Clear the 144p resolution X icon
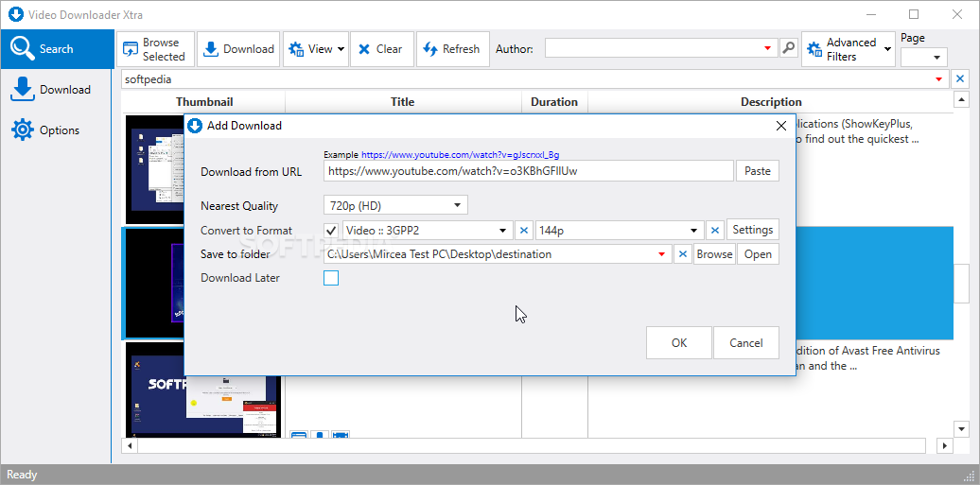This screenshot has width=980, height=485. pyautogui.click(x=715, y=230)
